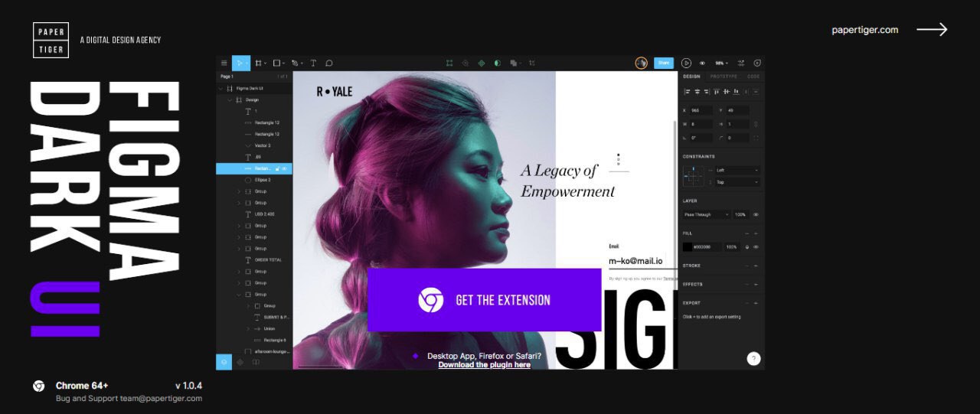The width and height of the screenshot is (980, 414).
Task: Toggle lock on selected Rectangle layer
Action: click(x=277, y=168)
